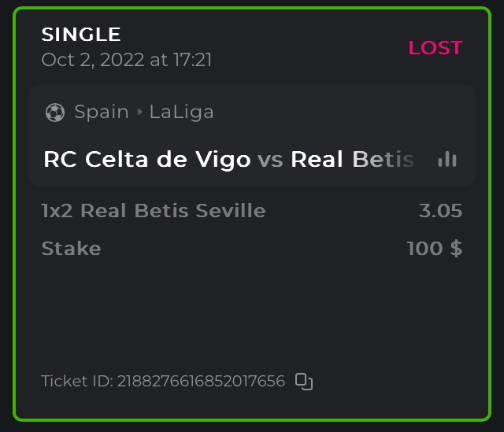Open the LaLiga league link
The height and width of the screenshot is (432, 504).
(181, 112)
